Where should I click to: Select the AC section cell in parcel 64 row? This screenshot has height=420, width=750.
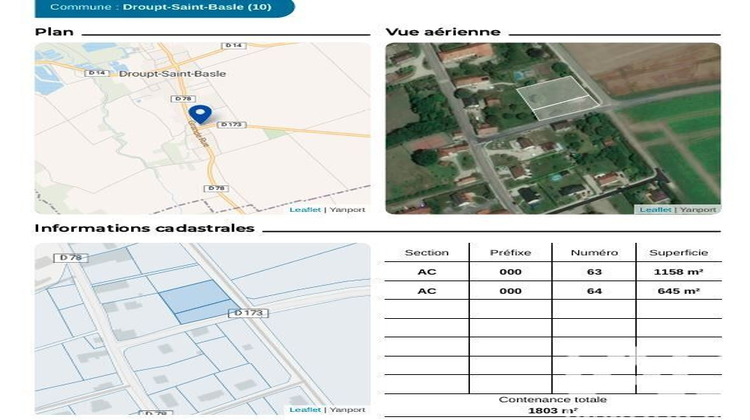point(427,291)
